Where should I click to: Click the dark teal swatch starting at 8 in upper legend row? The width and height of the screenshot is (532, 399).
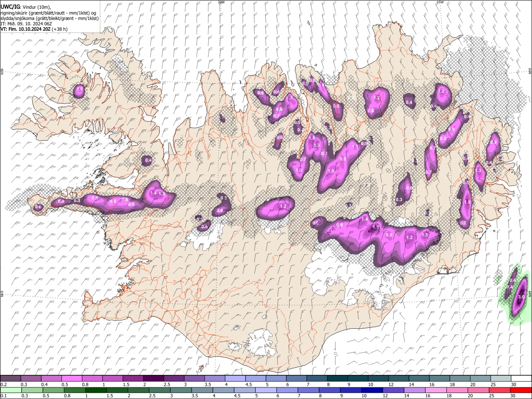tap(337, 379)
